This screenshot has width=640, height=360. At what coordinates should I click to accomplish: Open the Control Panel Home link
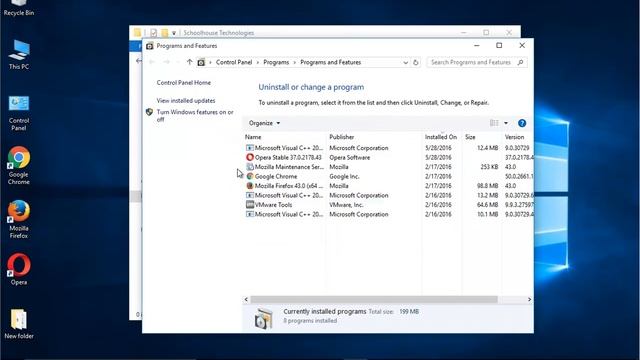184,82
